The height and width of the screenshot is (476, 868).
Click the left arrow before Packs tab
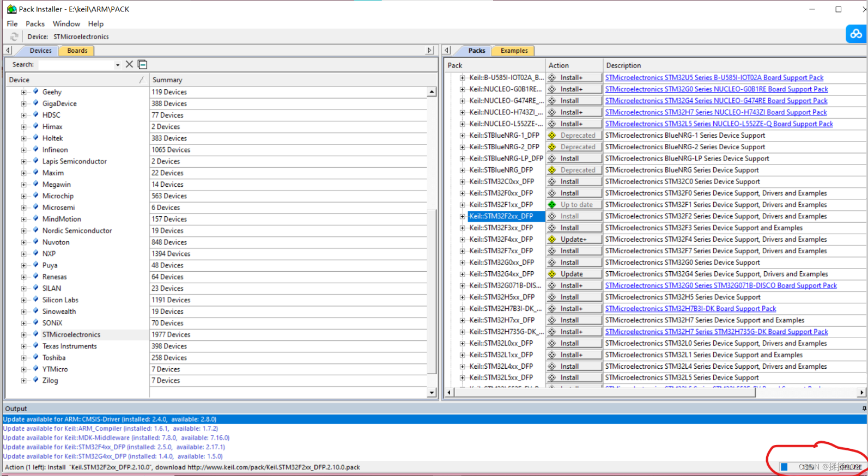(x=447, y=50)
